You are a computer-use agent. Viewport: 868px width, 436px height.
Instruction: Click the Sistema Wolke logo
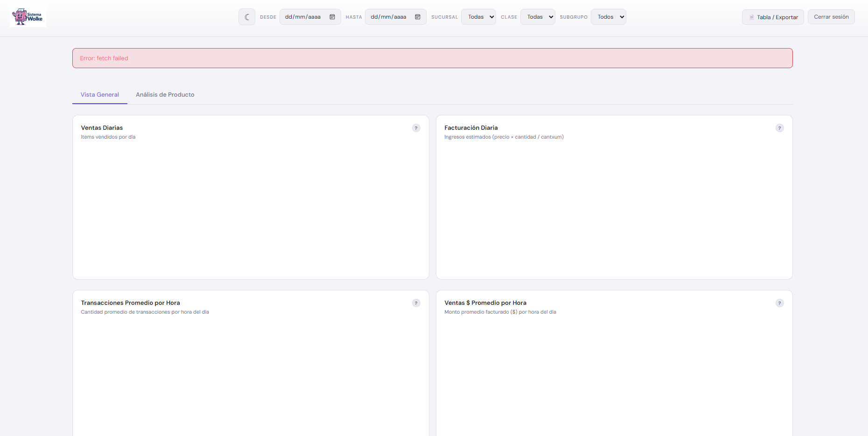click(28, 17)
